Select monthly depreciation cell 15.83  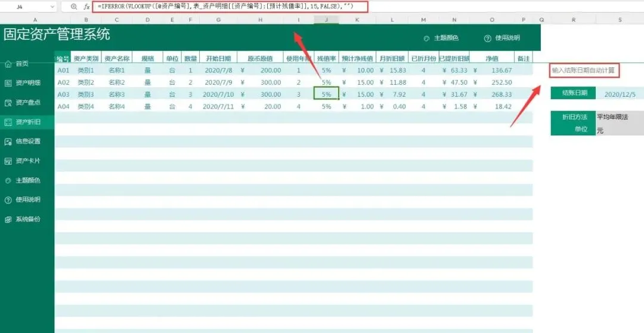(392, 70)
